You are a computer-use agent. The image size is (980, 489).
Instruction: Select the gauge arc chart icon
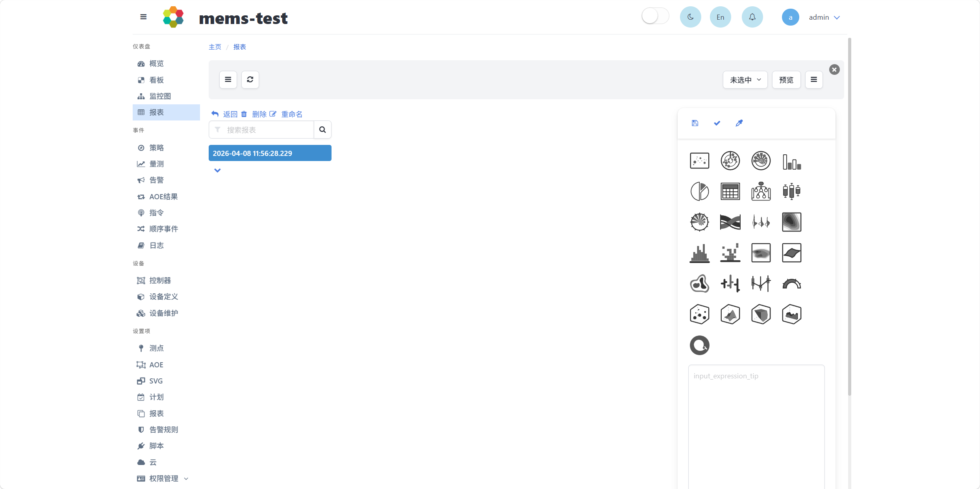(x=792, y=284)
